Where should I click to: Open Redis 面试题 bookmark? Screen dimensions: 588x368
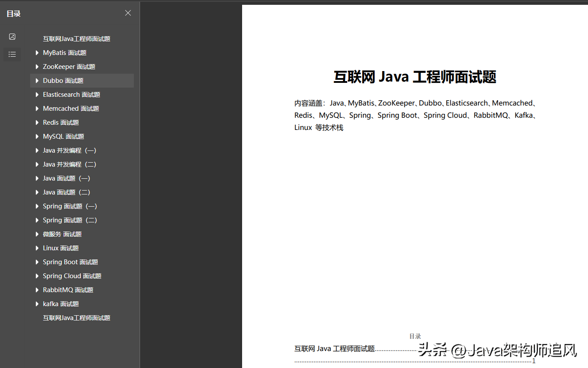coord(61,123)
